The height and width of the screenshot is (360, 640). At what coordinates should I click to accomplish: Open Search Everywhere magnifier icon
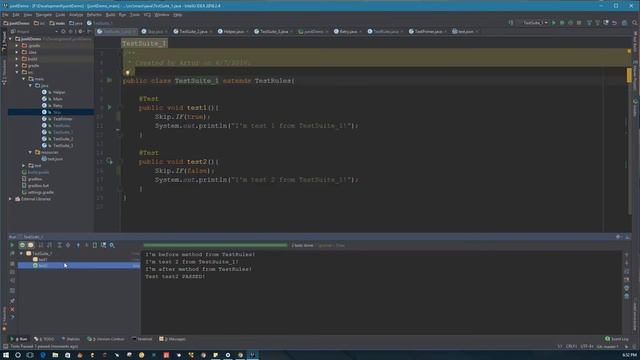point(634,23)
